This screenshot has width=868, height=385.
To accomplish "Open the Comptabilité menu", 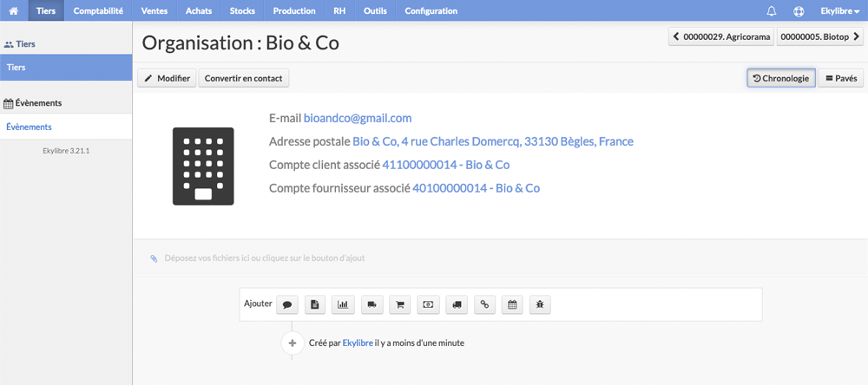I will [x=98, y=10].
